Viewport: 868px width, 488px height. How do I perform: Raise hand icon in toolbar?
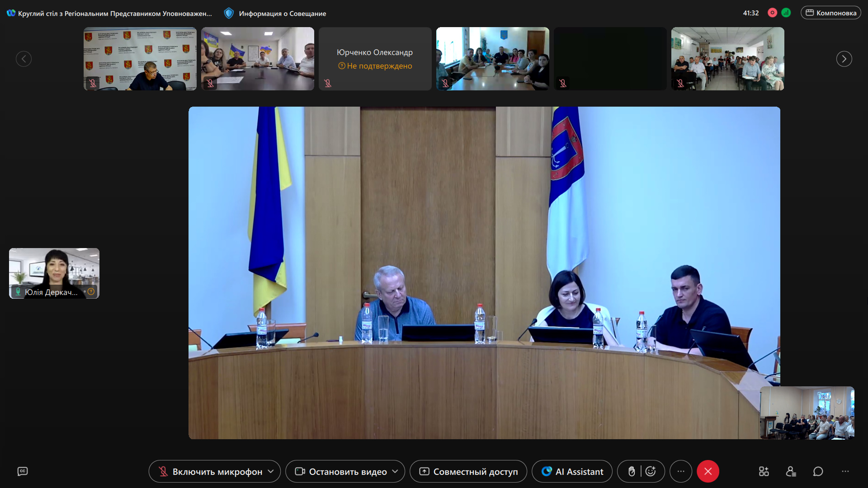(x=632, y=471)
